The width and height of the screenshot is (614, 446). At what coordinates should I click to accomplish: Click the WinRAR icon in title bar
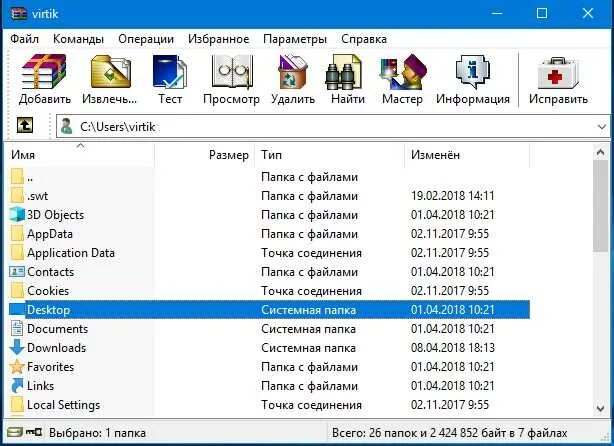[18, 14]
